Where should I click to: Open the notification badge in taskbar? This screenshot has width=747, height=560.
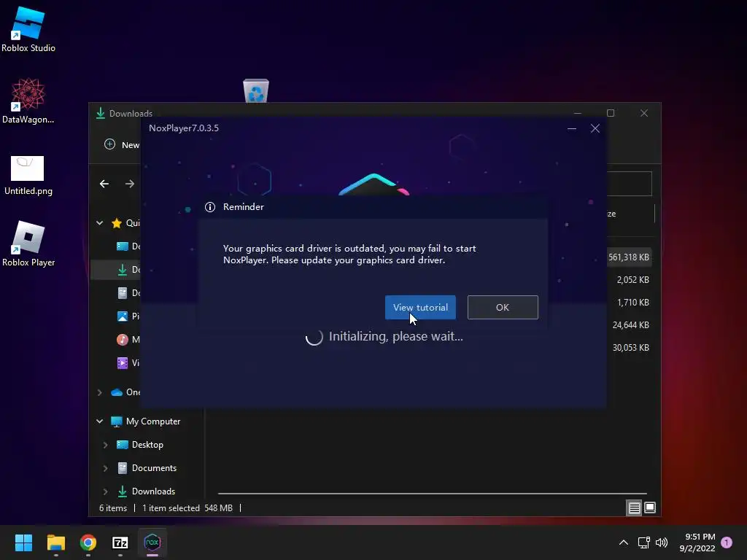[727, 542]
